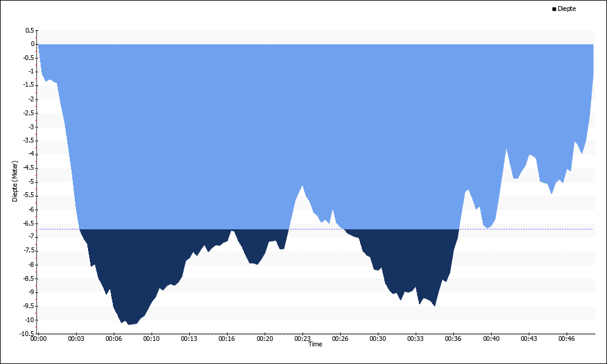
Task: Click the -3 depth axis label
Action: tap(31, 127)
